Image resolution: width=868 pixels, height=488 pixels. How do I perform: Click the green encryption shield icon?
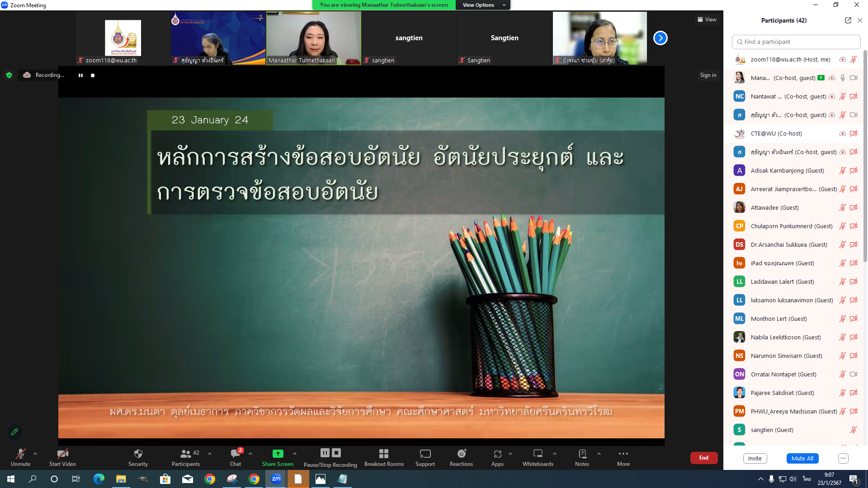click(9, 75)
